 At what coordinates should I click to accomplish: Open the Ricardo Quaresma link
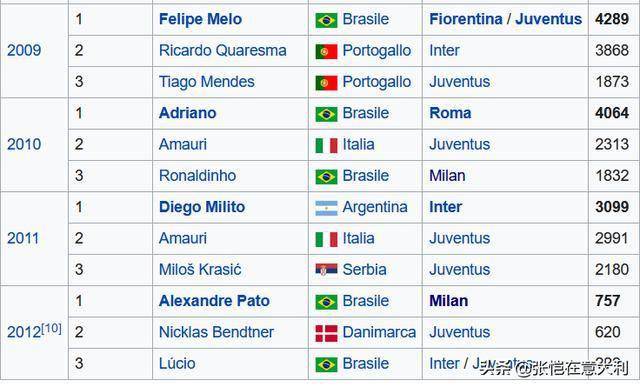point(222,51)
